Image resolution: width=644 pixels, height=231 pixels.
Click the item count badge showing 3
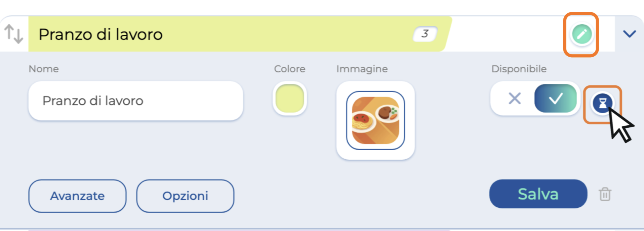425,34
